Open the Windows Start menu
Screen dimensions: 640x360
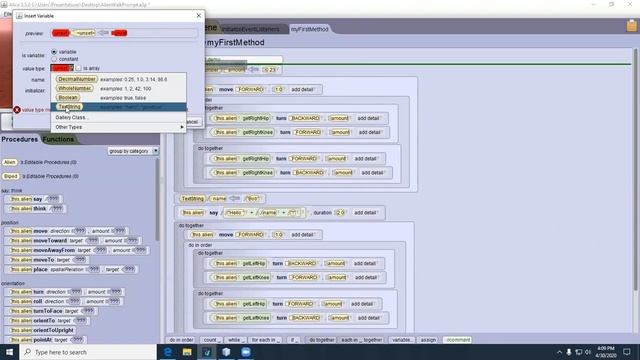[x=9, y=352]
